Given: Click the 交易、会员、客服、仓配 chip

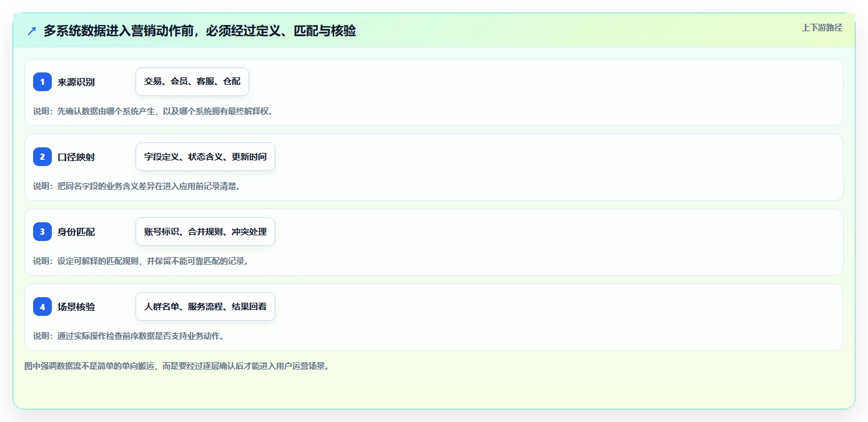Looking at the screenshot, I should (192, 82).
